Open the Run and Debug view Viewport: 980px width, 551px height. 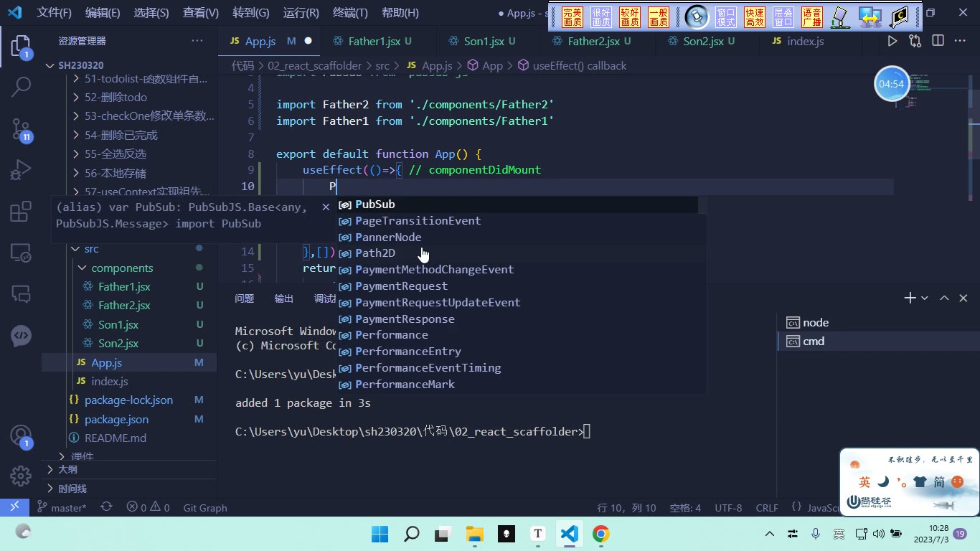coord(21,170)
